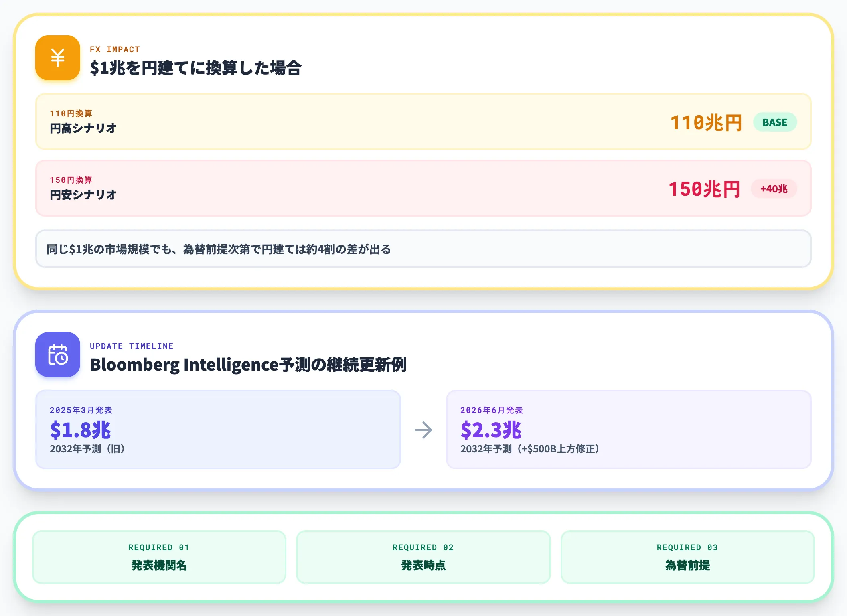Click the note about 約4割の差
This screenshot has width=847, height=616.
click(x=423, y=249)
